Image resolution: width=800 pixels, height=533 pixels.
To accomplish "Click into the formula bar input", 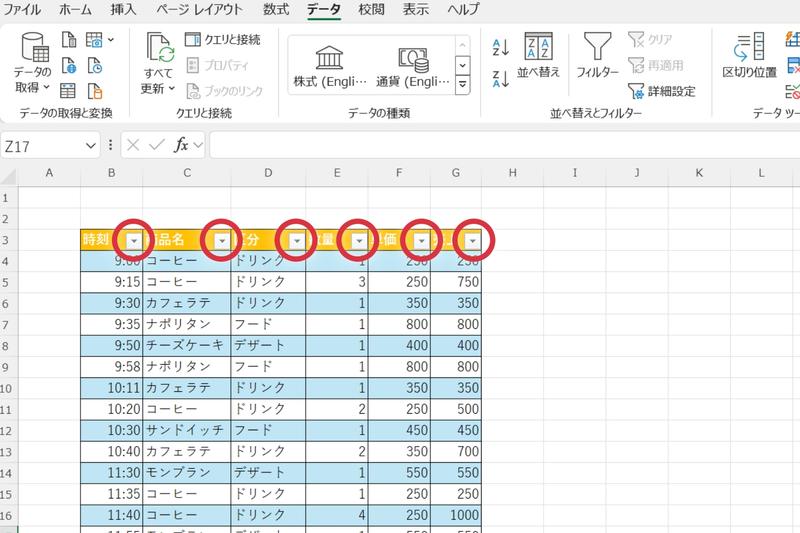I will coord(505,145).
